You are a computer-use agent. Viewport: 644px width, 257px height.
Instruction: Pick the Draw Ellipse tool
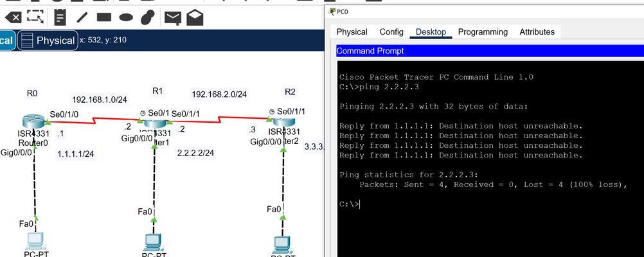tap(126, 17)
